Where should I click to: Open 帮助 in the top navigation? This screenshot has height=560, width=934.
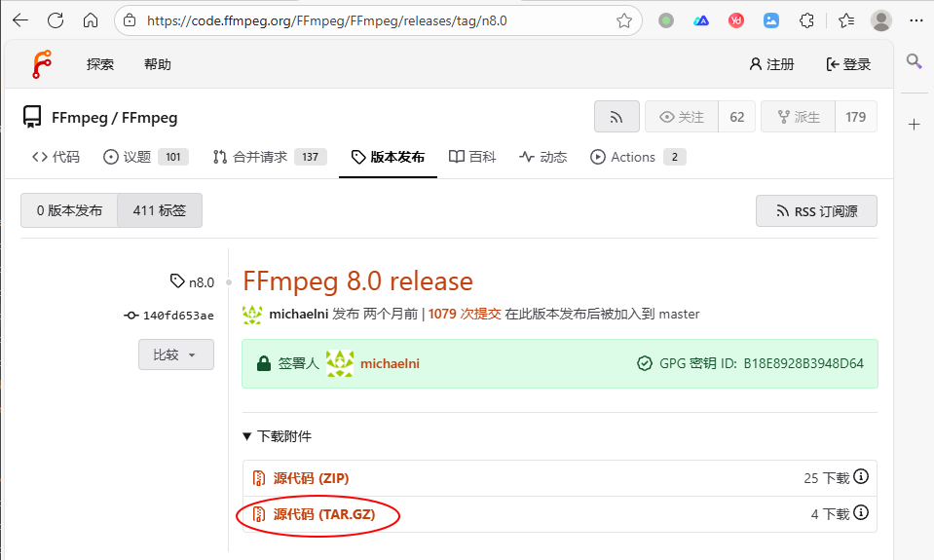[158, 64]
